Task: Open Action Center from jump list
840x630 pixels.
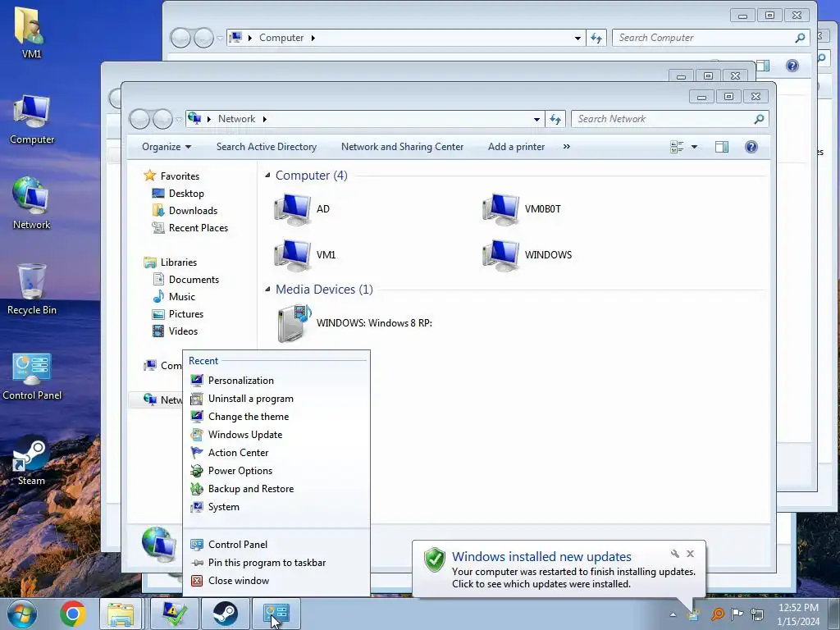Action: (276, 453)
